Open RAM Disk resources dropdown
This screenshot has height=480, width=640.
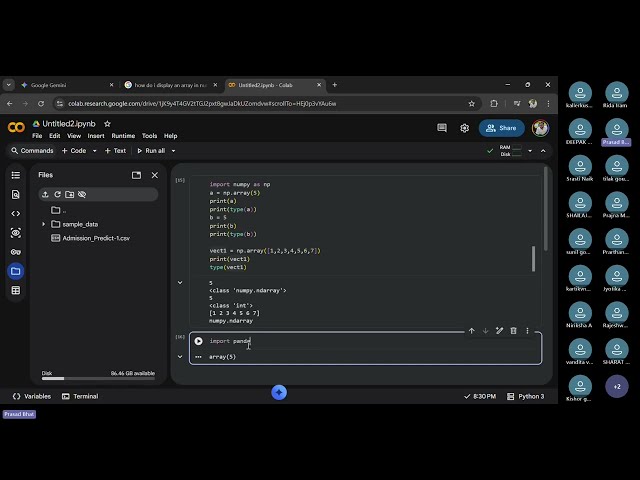pyautogui.click(x=530, y=151)
